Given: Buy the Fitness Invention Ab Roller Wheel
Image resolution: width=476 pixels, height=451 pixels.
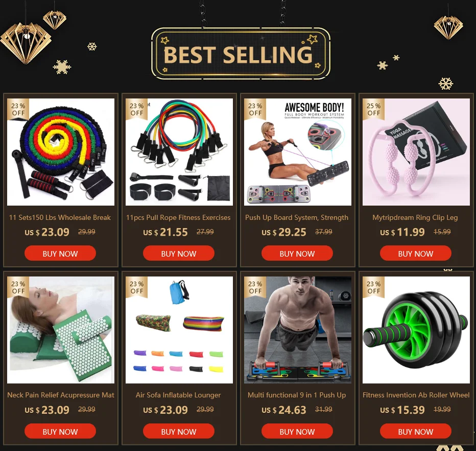Looking at the screenshot, I should point(416,431).
